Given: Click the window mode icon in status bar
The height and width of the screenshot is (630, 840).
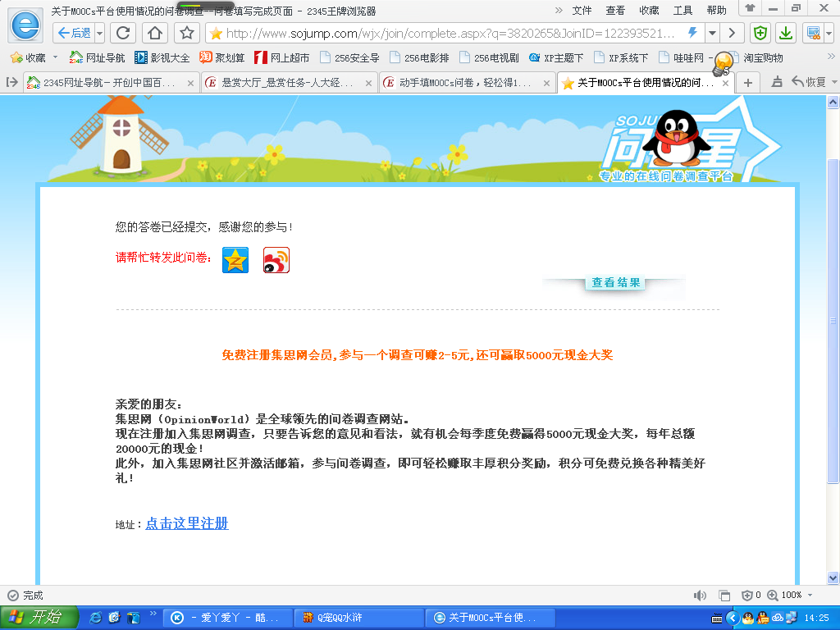Looking at the screenshot, I should click(x=724, y=596).
